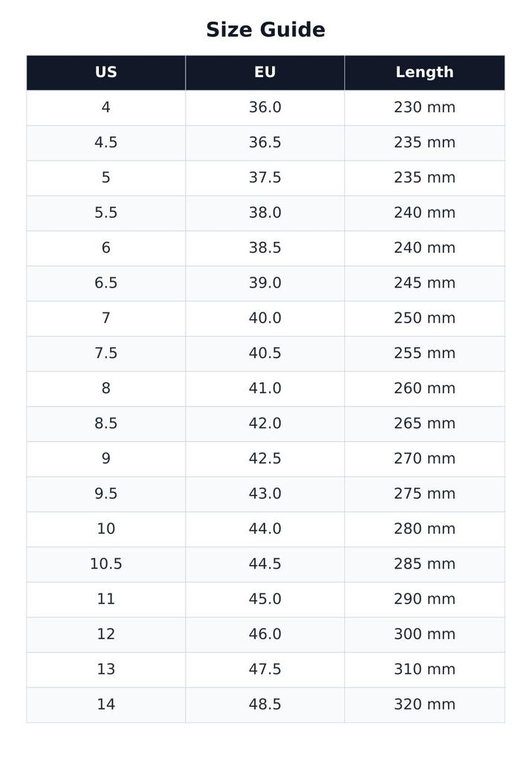The height and width of the screenshot is (761, 532).
Task: Select the 275 mm length cell
Action: [x=425, y=494]
